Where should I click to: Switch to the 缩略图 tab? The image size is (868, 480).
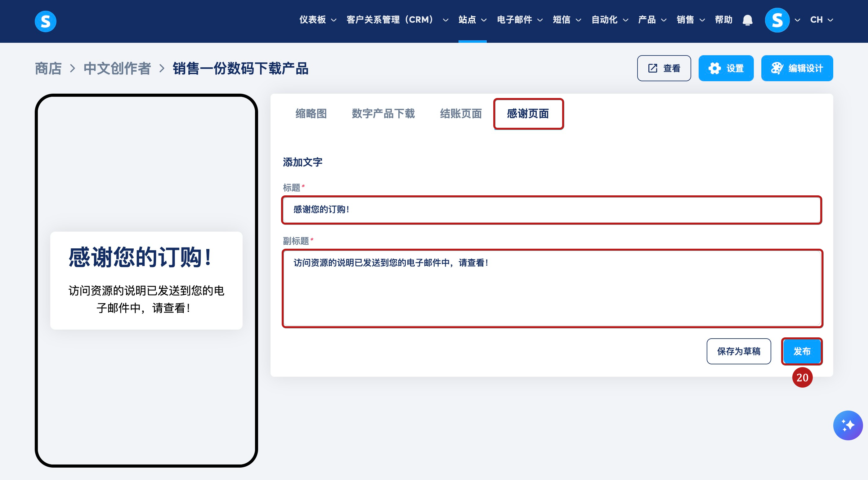pos(311,113)
